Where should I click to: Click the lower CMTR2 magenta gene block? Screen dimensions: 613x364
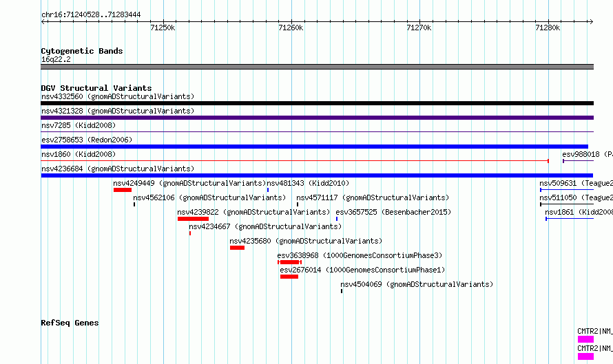coord(585,356)
